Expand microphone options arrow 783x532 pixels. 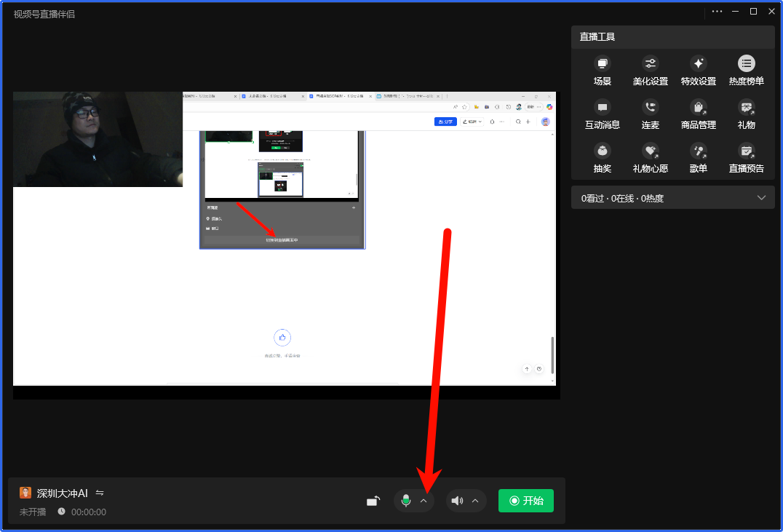(424, 501)
